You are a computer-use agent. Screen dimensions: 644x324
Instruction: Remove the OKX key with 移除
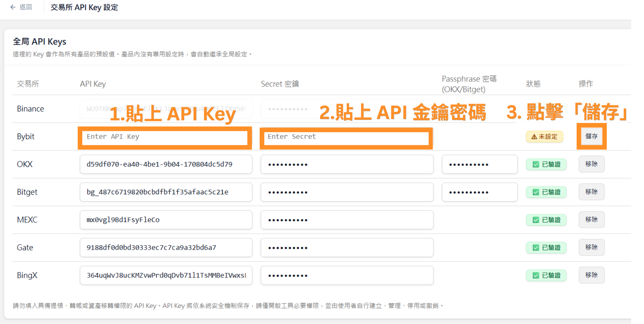point(592,164)
